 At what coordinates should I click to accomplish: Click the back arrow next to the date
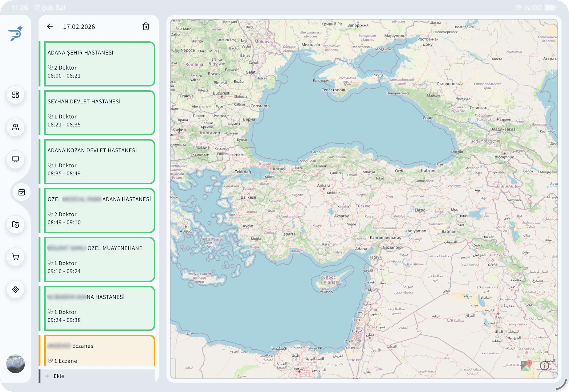click(x=50, y=27)
